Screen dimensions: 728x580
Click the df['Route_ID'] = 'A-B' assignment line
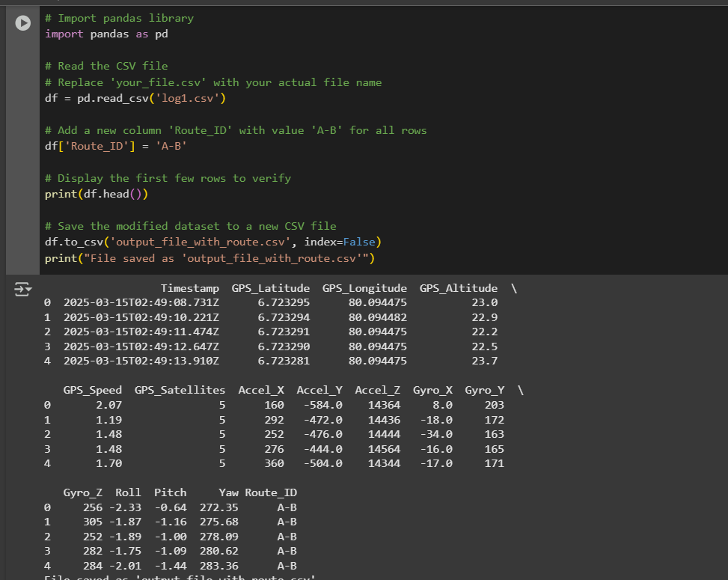(116, 146)
